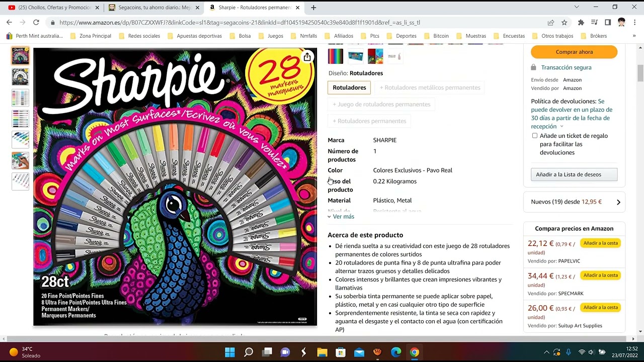
Task: Share this page from the address bar
Action: (551, 22)
